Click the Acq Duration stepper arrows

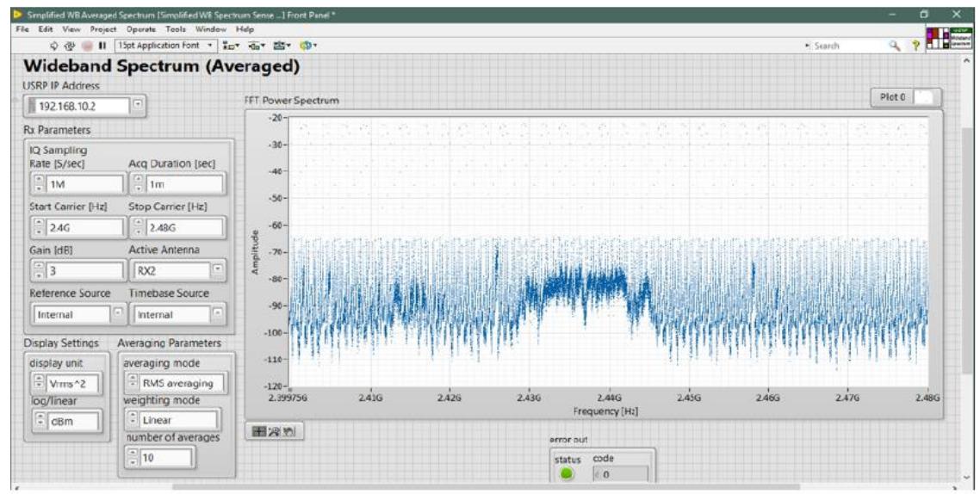coord(138,183)
